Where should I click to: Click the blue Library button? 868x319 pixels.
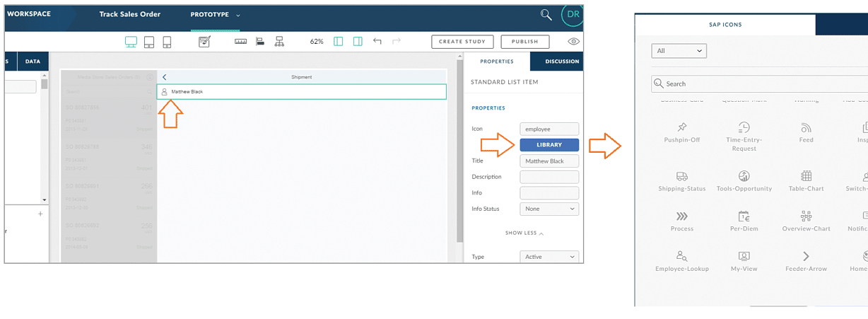click(549, 145)
